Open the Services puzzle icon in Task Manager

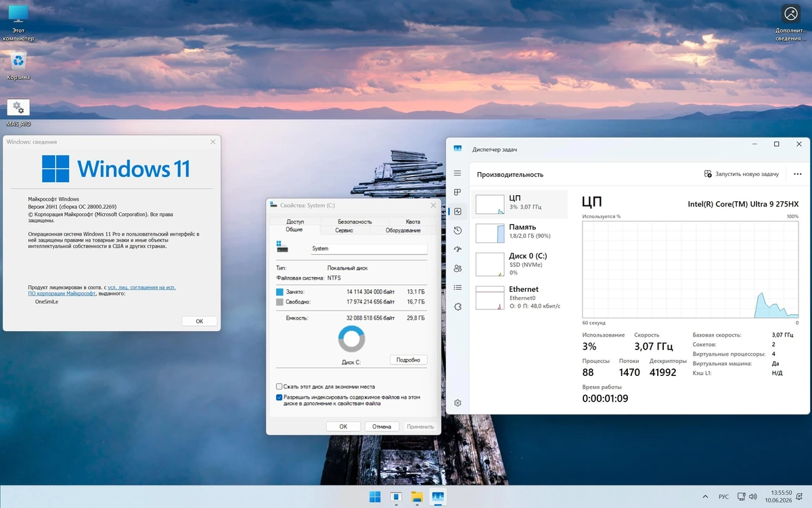(x=457, y=306)
